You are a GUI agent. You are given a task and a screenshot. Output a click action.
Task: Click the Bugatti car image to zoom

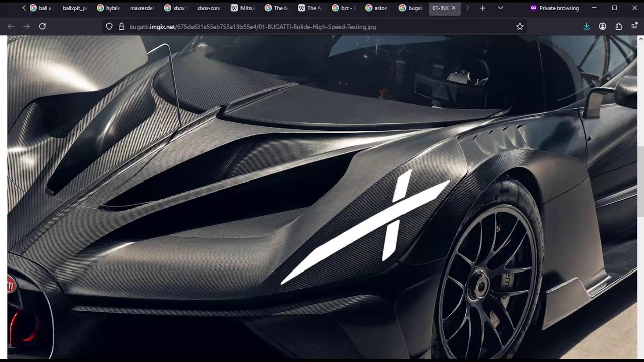(322, 197)
